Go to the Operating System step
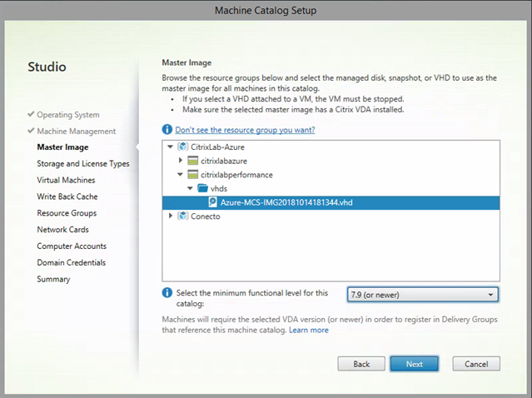Screen dimensions: 532x398 68,115
